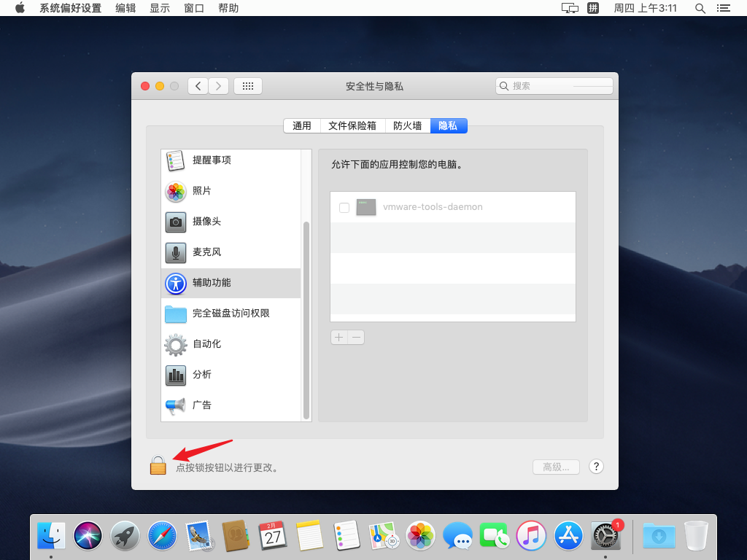Open Photos from the Dock
Screen dimensions: 747x560
(421, 536)
